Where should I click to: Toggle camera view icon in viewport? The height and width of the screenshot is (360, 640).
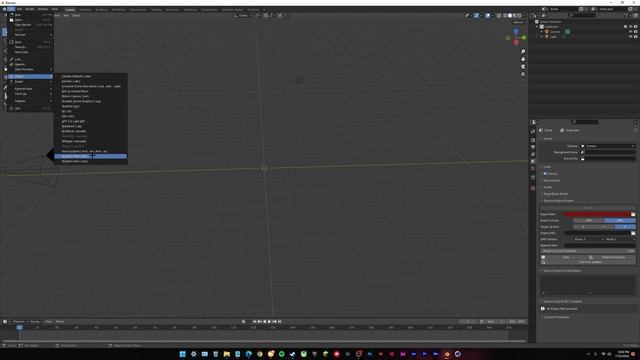pos(523,67)
